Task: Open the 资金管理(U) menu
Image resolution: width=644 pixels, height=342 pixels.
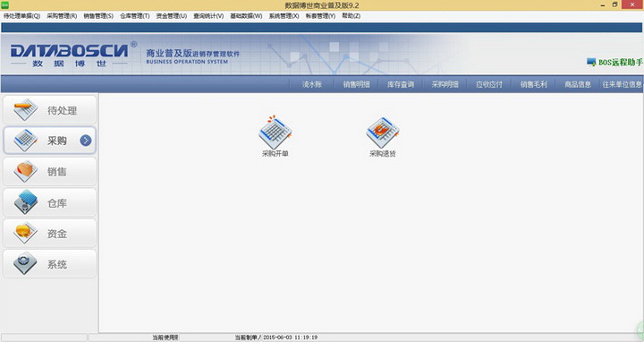Action: point(171,16)
